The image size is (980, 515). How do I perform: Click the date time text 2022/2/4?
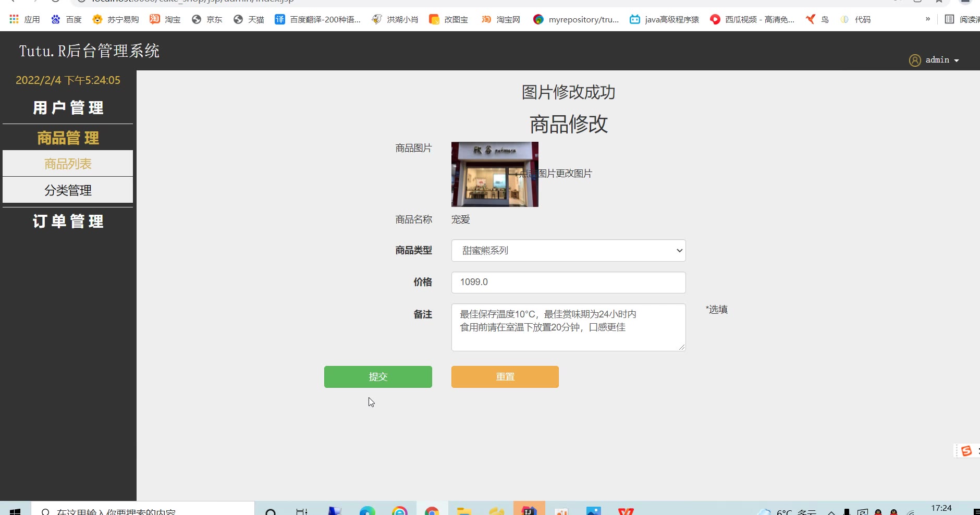pyautogui.click(x=68, y=80)
